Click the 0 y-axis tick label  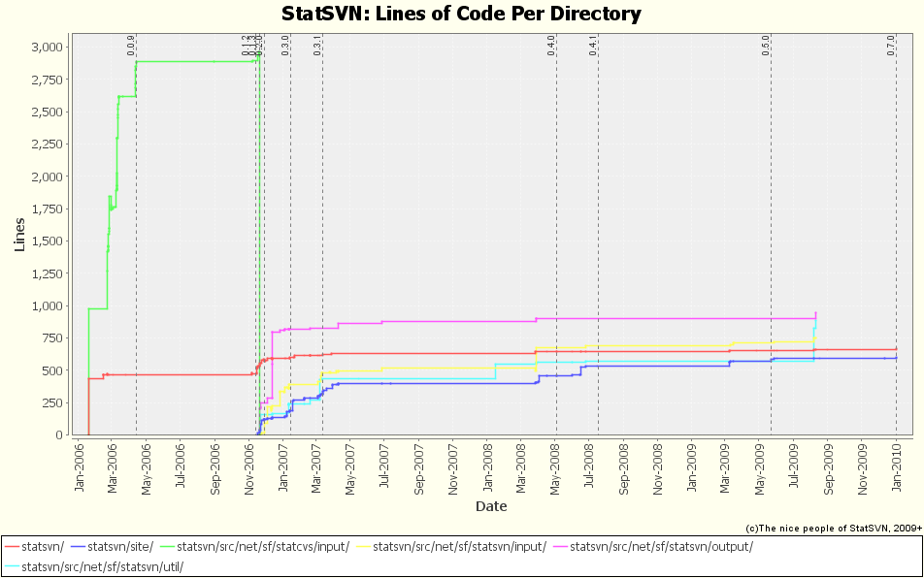[x=59, y=435]
